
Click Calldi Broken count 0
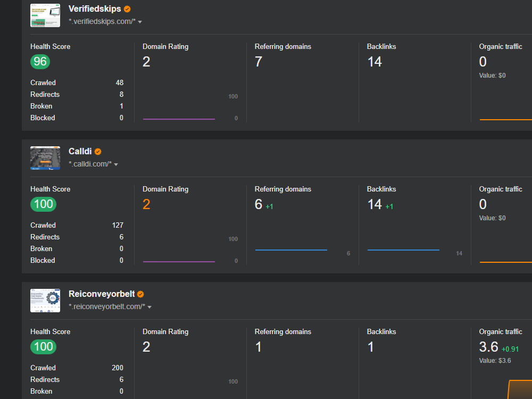(x=121, y=248)
